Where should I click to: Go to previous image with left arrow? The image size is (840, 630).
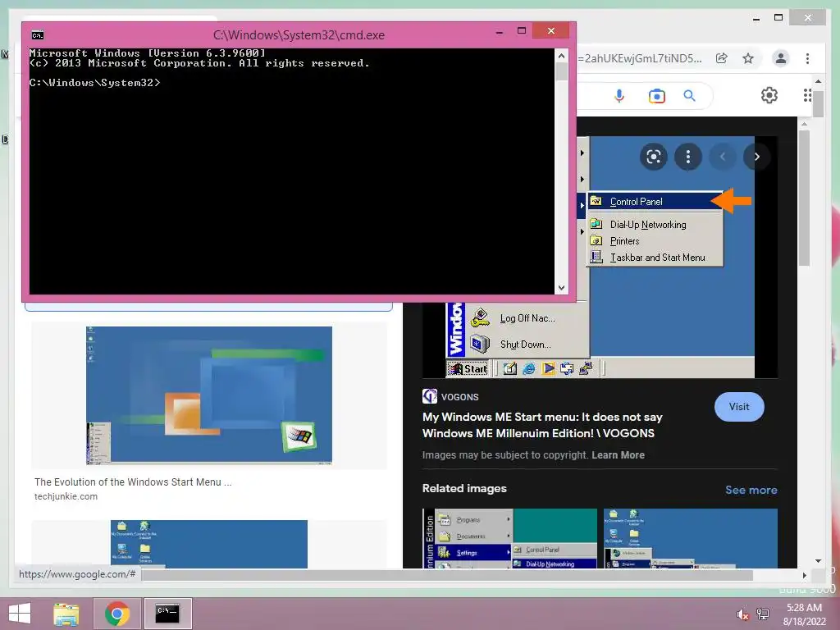click(722, 157)
